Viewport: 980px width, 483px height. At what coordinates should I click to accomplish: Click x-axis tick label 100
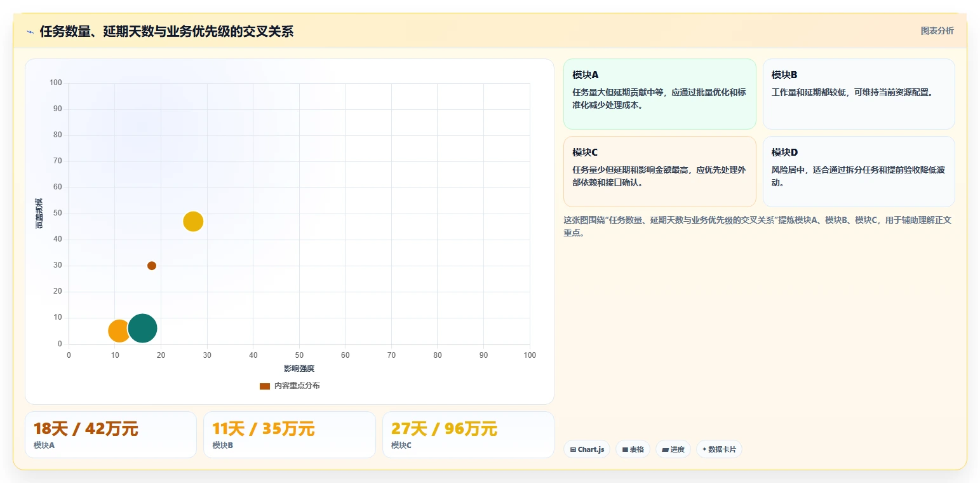(530, 355)
